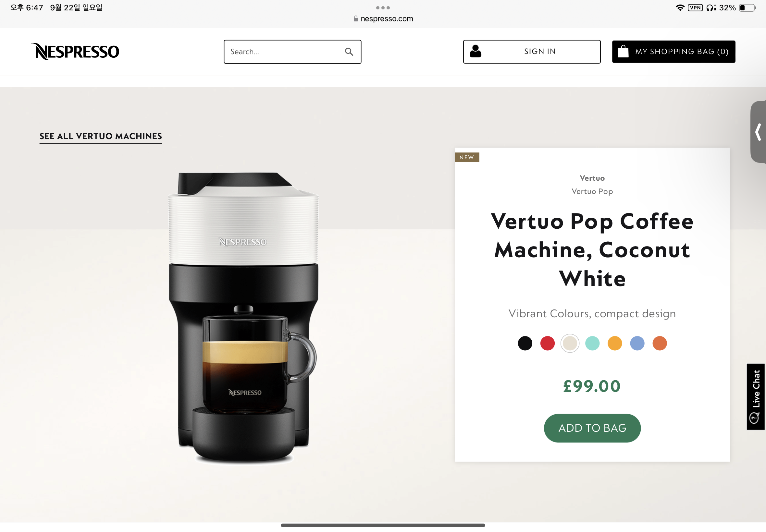The image size is (766, 532).
Task: Click See All Vertuo Machines link
Action: pos(101,136)
